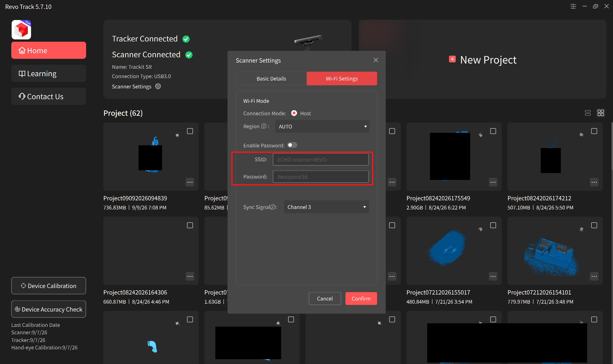Close the Scanner Settings dialog
This screenshot has height=364, width=613.
[375, 60]
